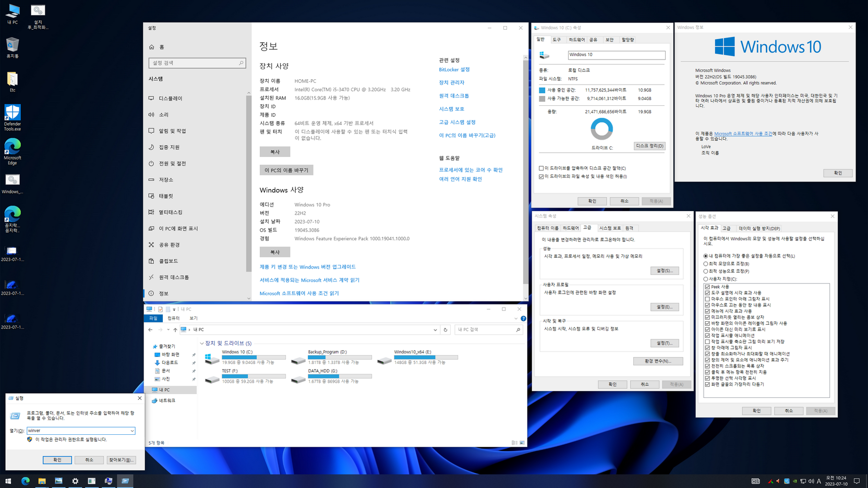This screenshot has width=868, height=488.
Task: Toggle Peek 사용 checkbox
Action: (707, 287)
